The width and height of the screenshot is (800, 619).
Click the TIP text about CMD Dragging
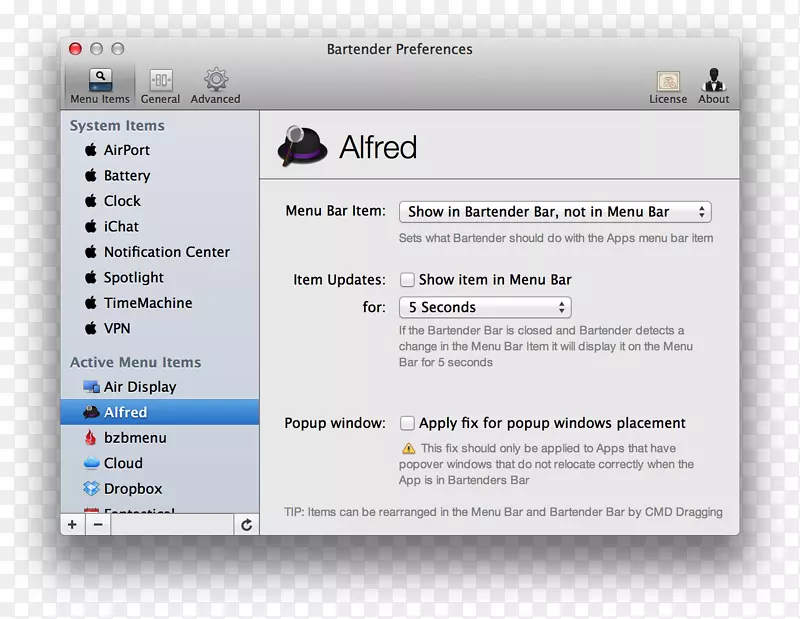coord(503,512)
